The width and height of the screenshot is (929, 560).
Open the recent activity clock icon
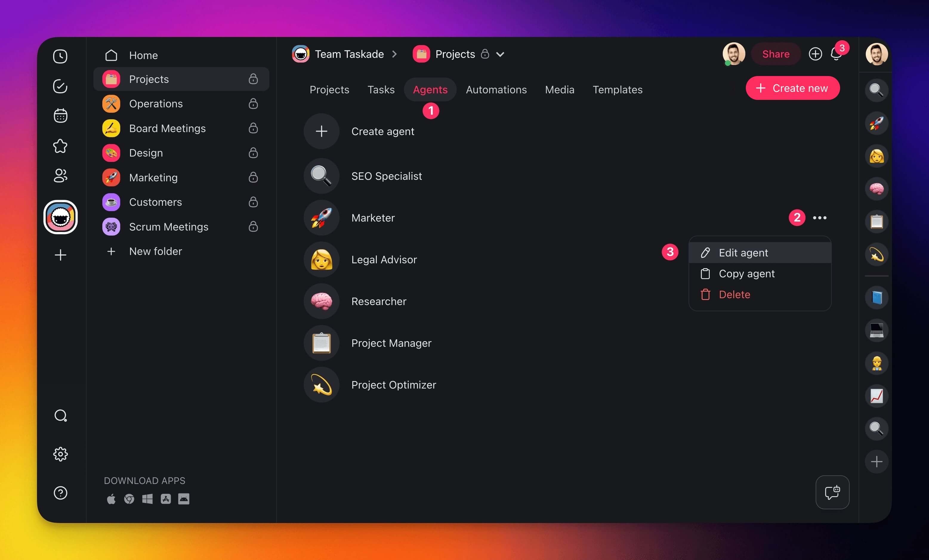tap(60, 57)
